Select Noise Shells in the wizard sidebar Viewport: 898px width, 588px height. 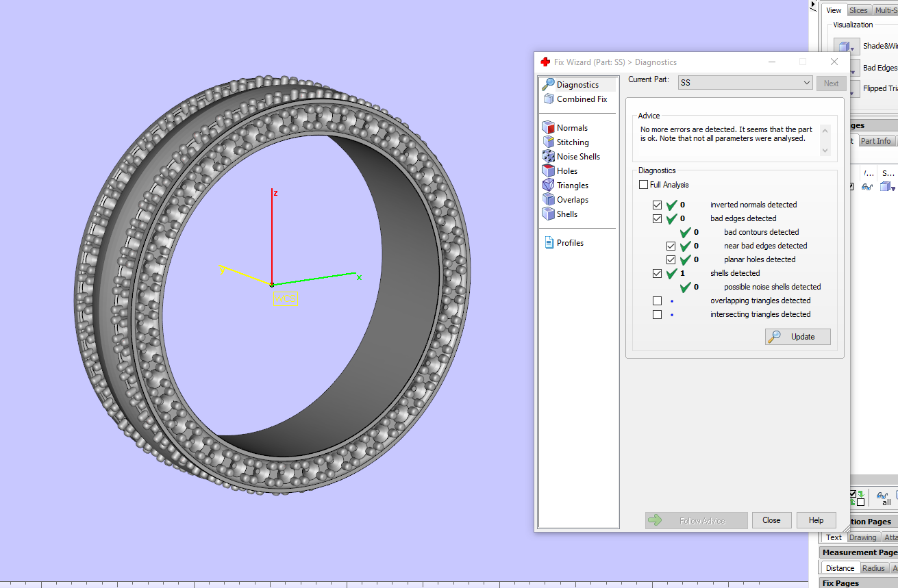577,157
